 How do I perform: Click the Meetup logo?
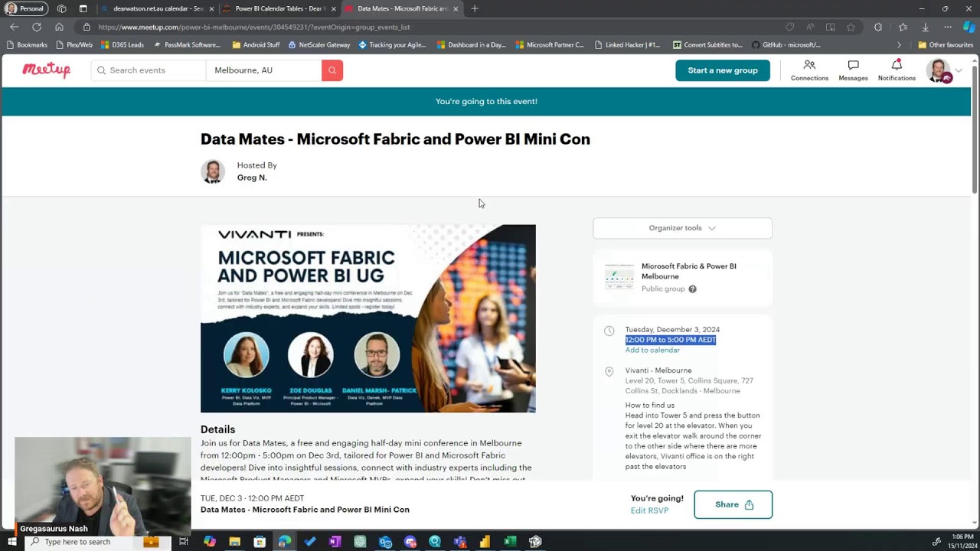pyautogui.click(x=46, y=70)
